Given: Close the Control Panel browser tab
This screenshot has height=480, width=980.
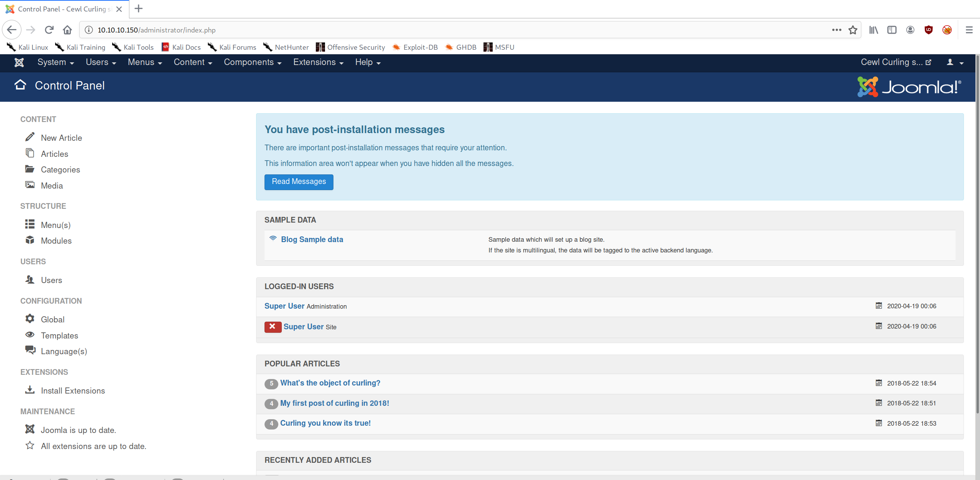Looking at the screenshot, I should click(x=119, y=9).
